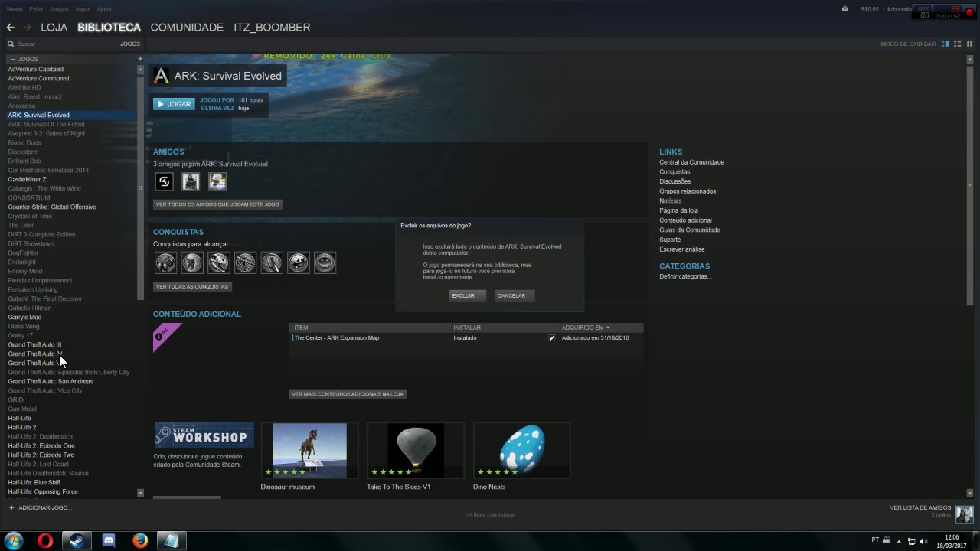This screenshot has height=551, width=980.
Task: Go to the LOJA tab
Action: (x=54, y=28)
